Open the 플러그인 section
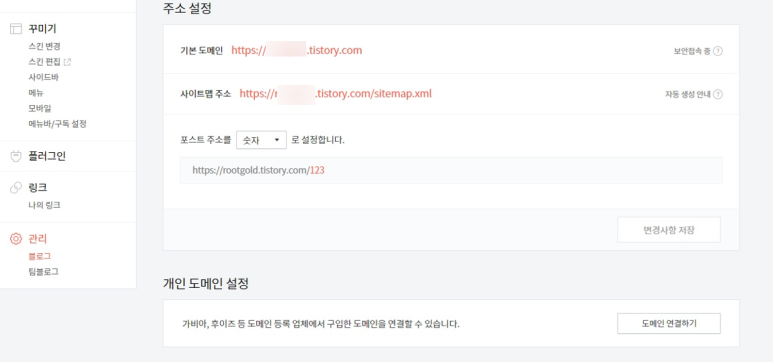This screenshot has height=362, width=773. point(47,156)
